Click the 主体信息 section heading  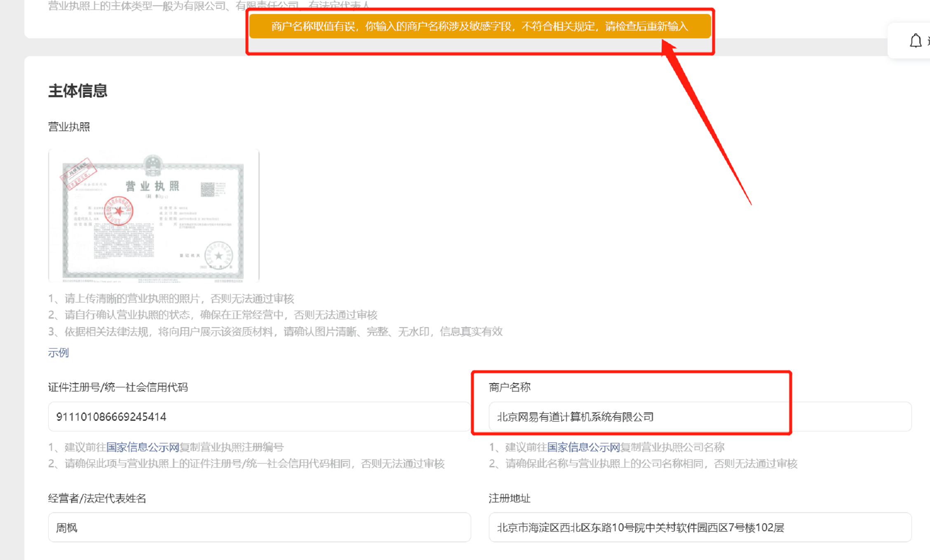click(77, 91)
